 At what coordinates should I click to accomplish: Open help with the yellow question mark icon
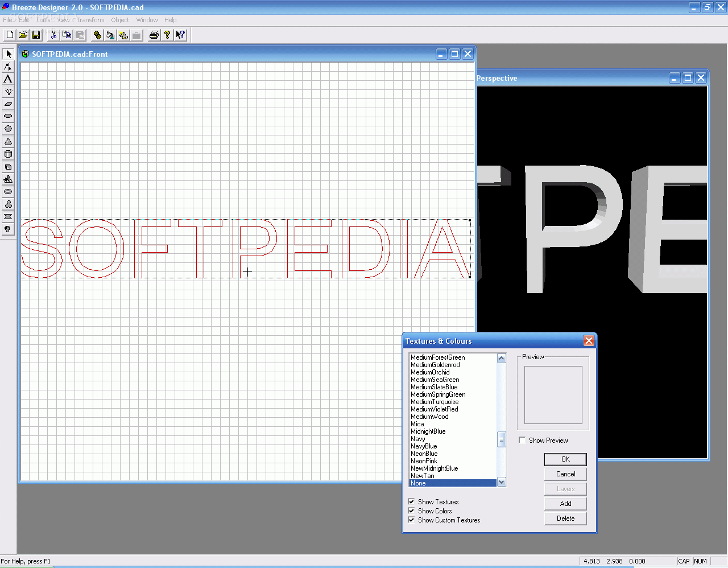[x=167, y=35]
